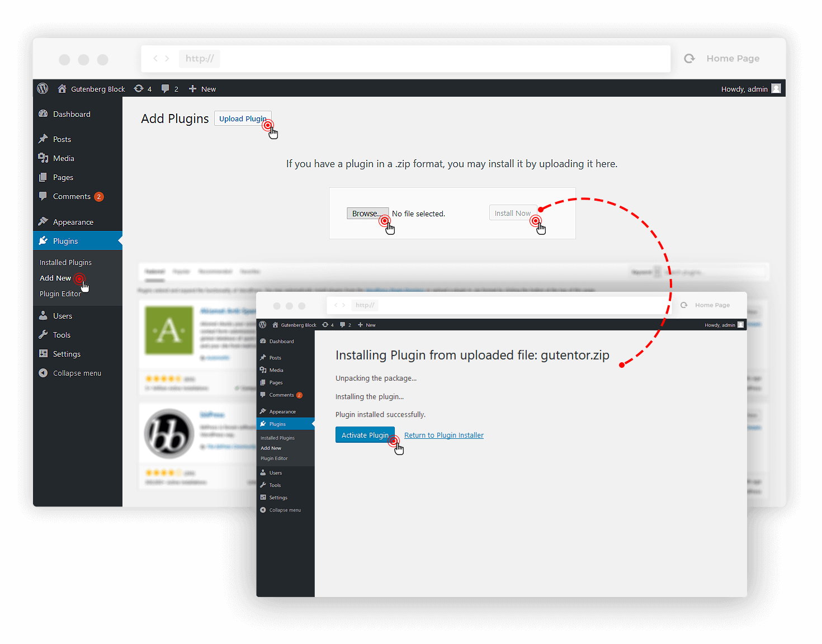This screenshot has height=644, width=822.
Task: Click Tools label in front window sidebar
Action: (275, 485)
